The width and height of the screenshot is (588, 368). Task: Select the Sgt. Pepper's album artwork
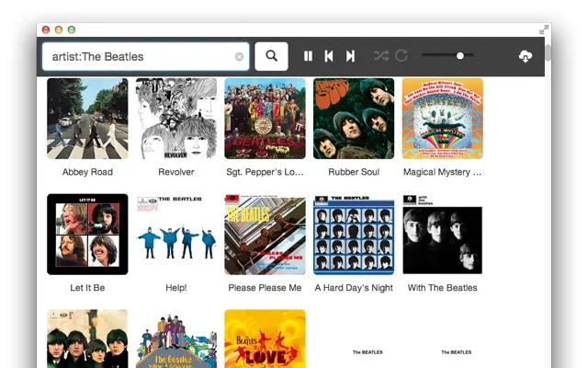pos(265,119)
